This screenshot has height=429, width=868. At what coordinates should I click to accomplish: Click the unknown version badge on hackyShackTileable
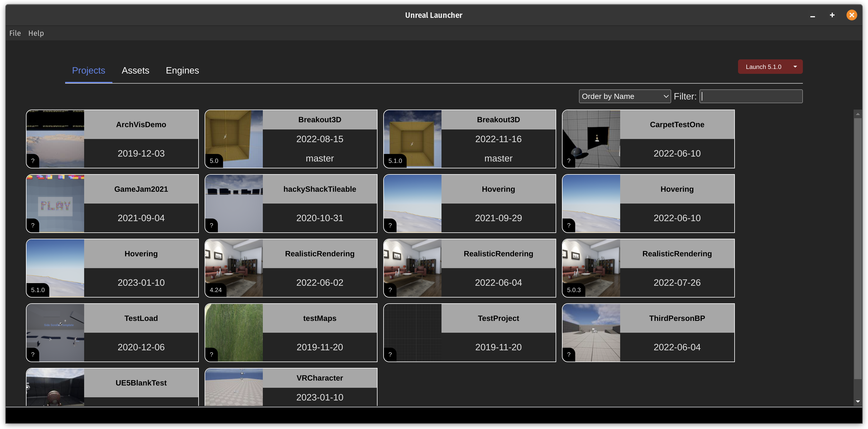pyautogui.click(x=211, y=225)
